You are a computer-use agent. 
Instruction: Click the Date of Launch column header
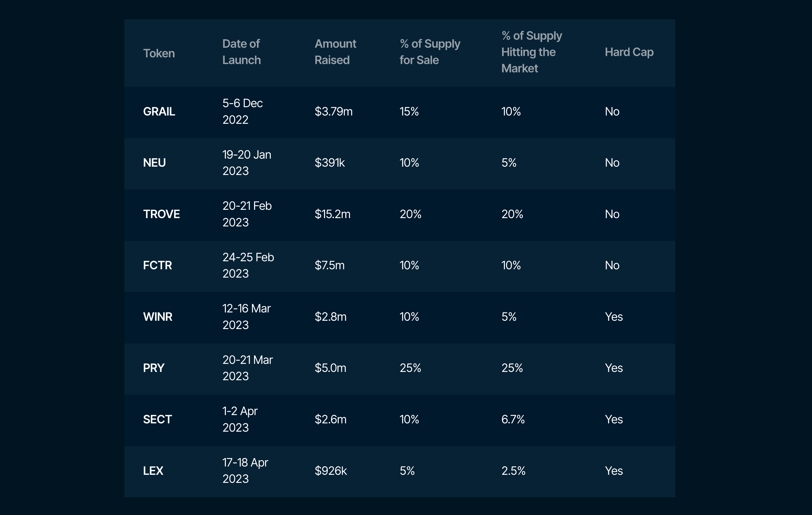coord(241,52)
